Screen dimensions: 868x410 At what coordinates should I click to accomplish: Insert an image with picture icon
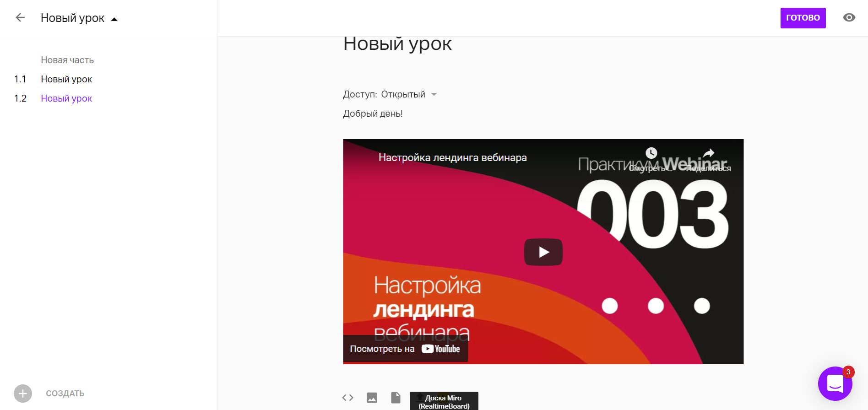tap(372, 398)
